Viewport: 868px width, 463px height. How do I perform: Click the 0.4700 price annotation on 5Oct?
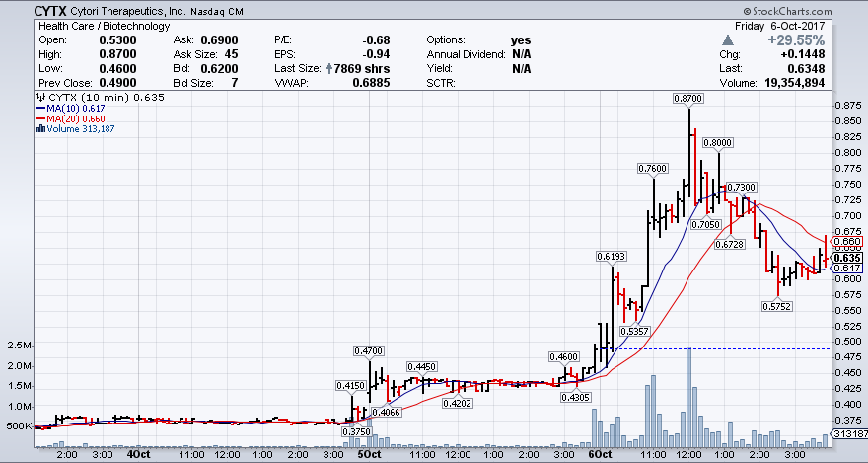pos(369,350)
